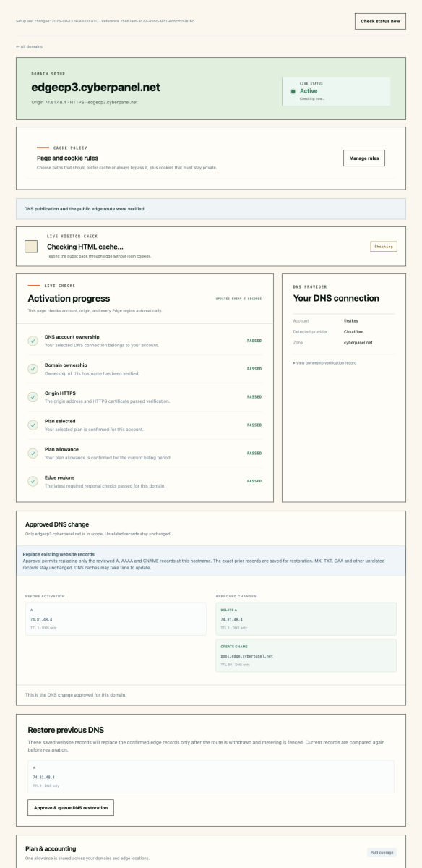This screenshot has height=868, width=422.
Task: Click the Plan allowance checkmark icon
Action: click(33, 454)
